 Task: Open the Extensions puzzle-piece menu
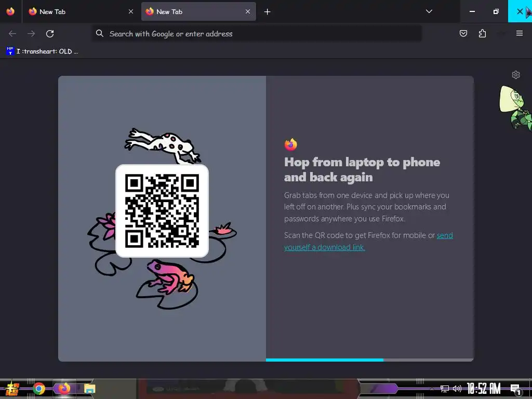482,33
